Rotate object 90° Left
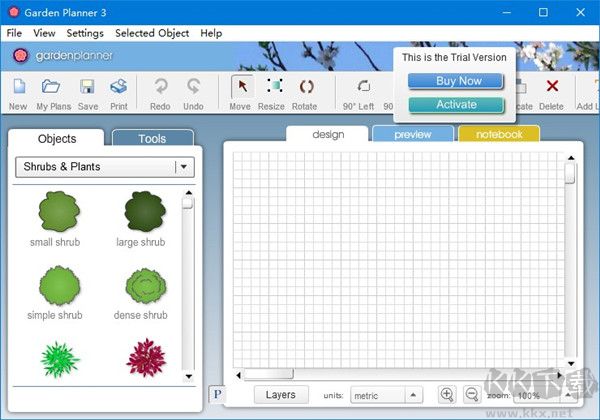600x420 pixels. pos(364,86)
